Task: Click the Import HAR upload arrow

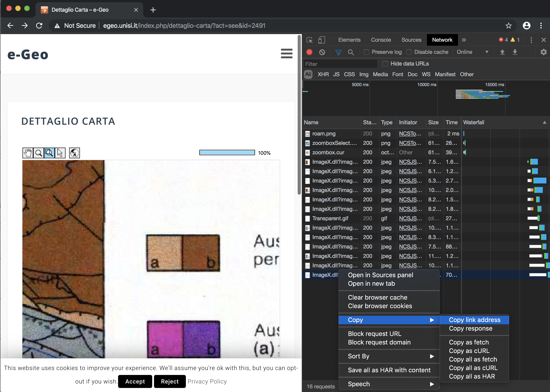Action: coord(502,52)
